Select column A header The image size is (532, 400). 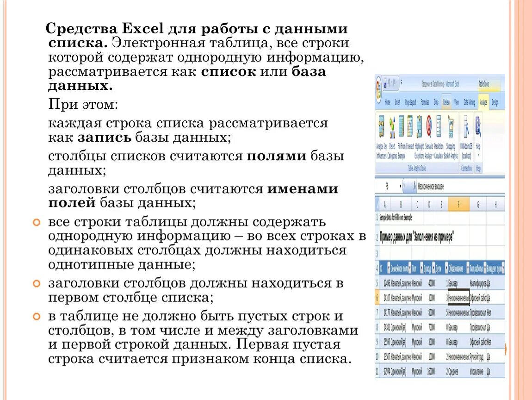coord(385,205)
